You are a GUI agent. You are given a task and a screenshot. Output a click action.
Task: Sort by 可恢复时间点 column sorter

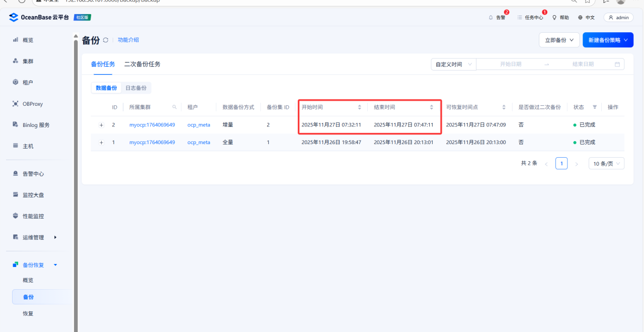[504, 107]
